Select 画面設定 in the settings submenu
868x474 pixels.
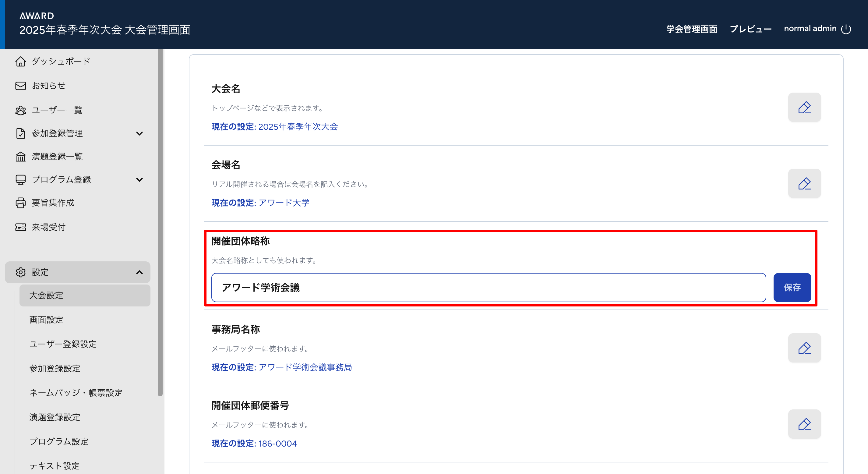[46, 320]
